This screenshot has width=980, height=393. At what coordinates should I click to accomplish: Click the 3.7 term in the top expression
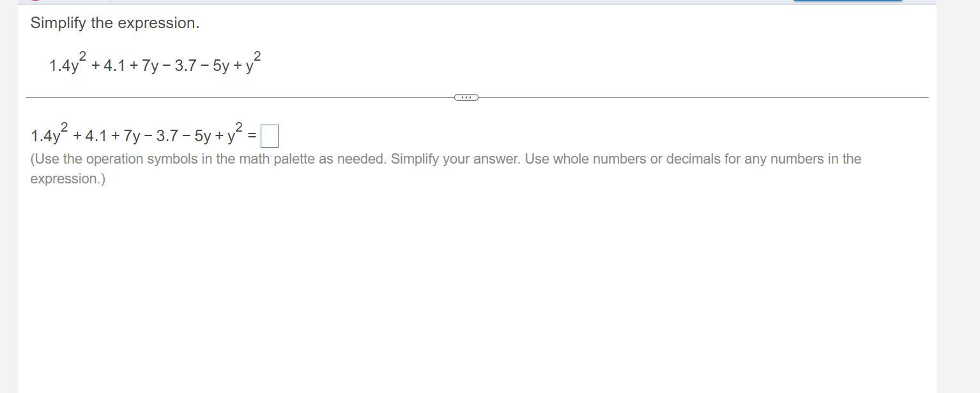(x=185, y=66)
